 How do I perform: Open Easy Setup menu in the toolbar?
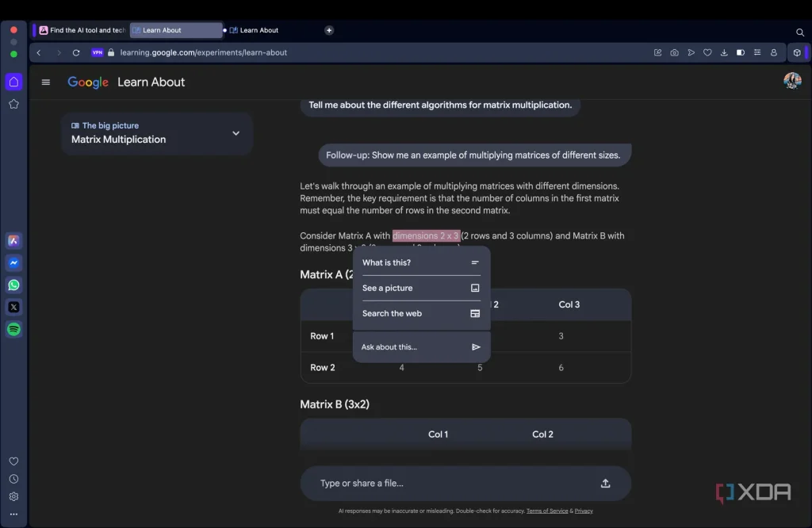(x=757, y=53)
